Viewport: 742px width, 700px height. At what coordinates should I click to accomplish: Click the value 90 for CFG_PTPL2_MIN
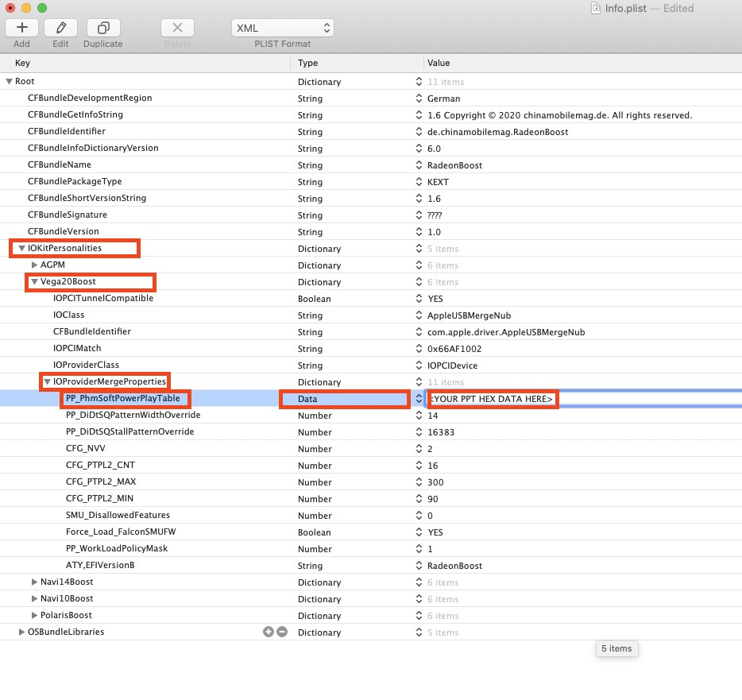point(432,499)
